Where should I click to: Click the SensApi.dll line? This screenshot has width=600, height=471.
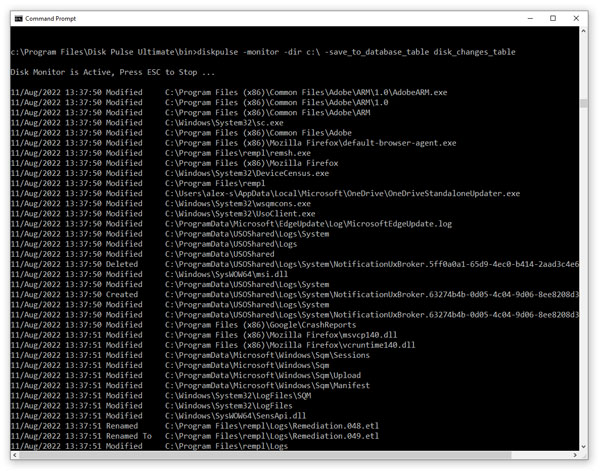coord(158,416)
